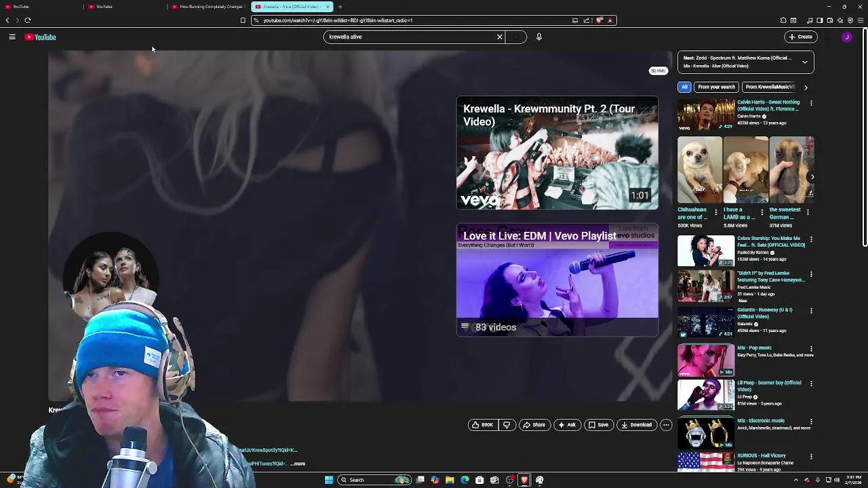Click the Share button
This screenshot has width=868, height=488.
pos(534,425)
